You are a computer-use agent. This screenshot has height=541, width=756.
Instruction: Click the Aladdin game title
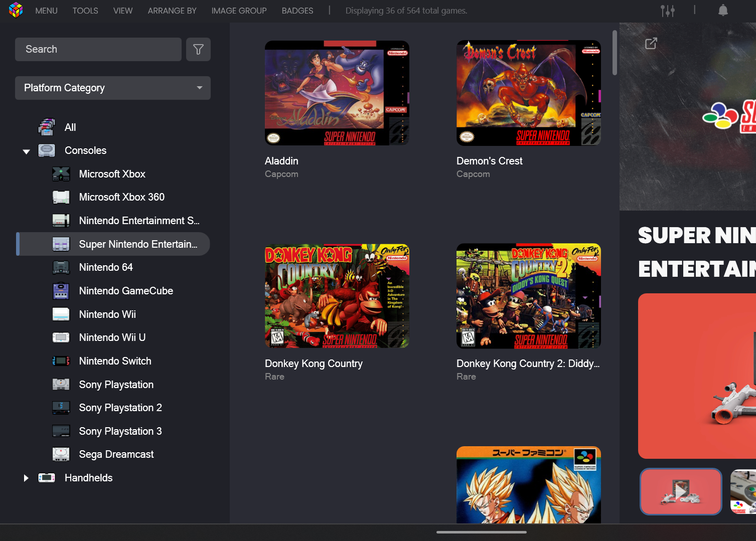click(x=281, y=161)
